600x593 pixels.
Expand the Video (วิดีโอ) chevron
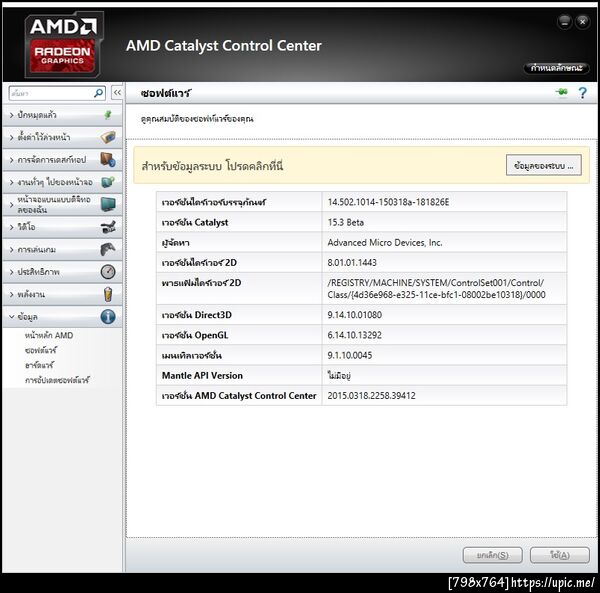11,227
